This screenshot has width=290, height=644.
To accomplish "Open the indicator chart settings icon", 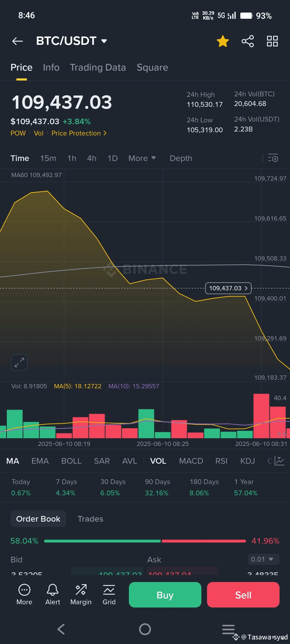I will [279, 461].
